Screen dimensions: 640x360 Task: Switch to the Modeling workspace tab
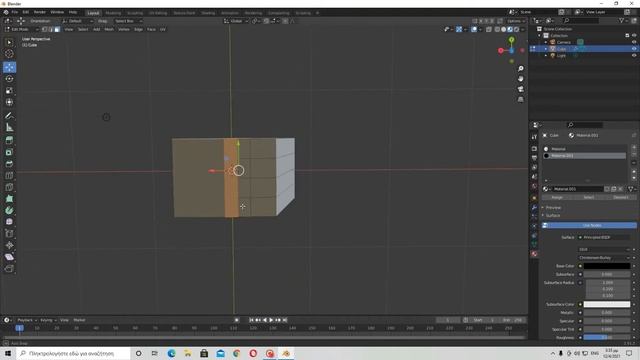113,13
